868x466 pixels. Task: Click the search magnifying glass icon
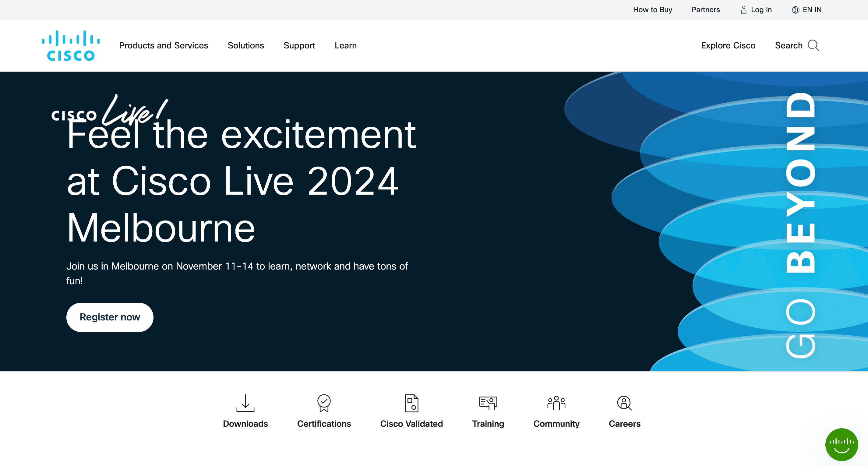click(813, 45)
